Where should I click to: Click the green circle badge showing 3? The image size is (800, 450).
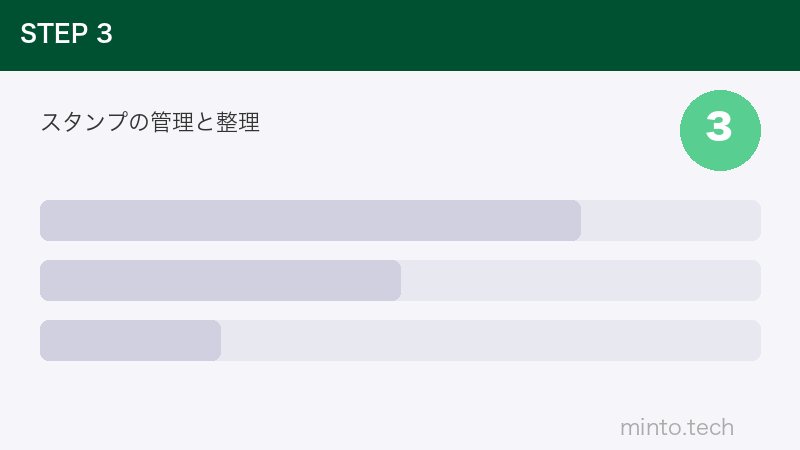720,130
